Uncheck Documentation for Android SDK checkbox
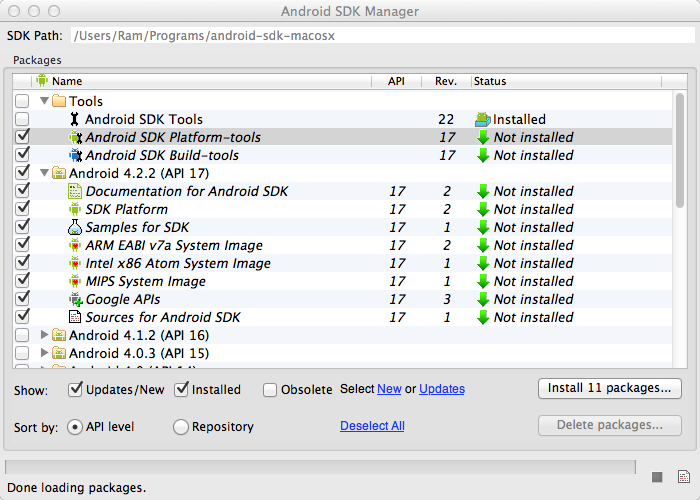 pyautogui.click(x=22, y=190)
